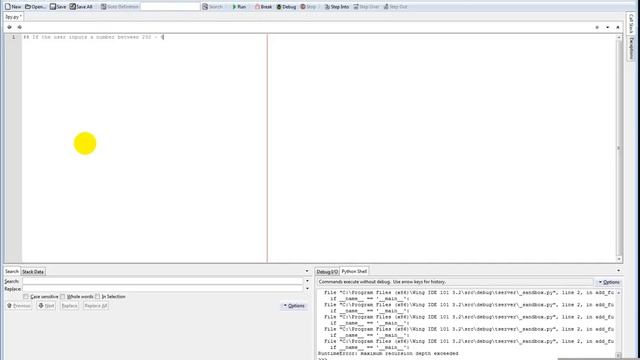
Task: Select the hey.py editor file tab
Action: 13,17
